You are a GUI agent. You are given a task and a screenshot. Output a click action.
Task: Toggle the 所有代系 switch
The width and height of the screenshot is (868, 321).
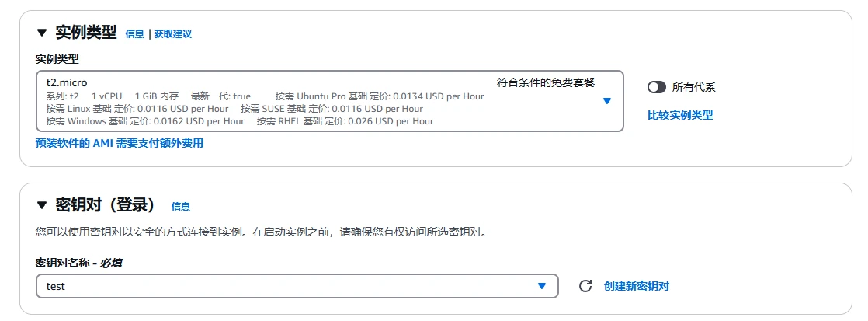pyautogui.click(x=657, y=87)
